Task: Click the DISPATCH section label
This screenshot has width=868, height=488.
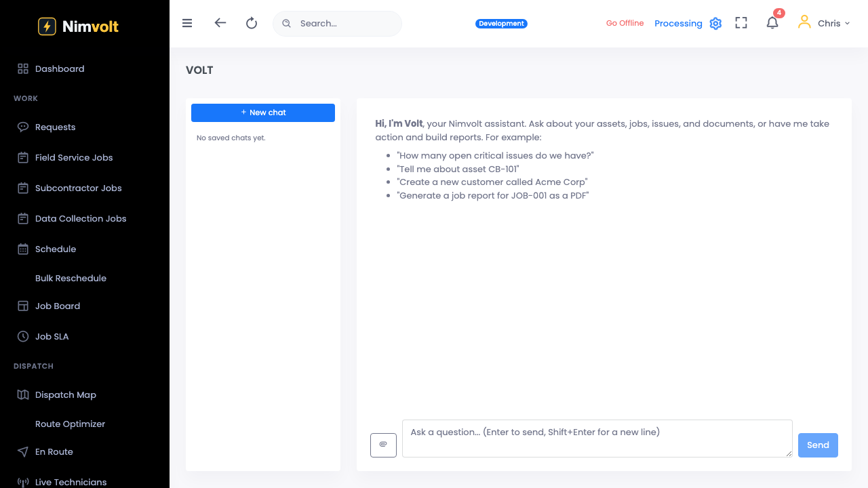Action: (x=33, y=366)
